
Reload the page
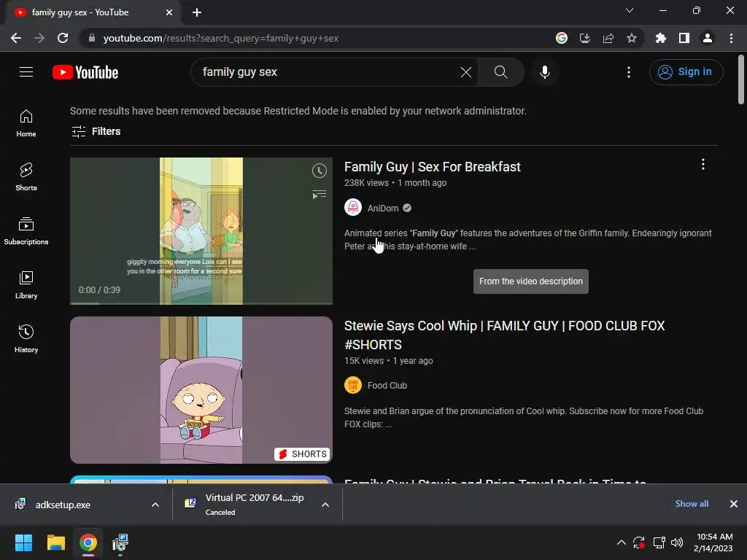click(x=63, y=38)
